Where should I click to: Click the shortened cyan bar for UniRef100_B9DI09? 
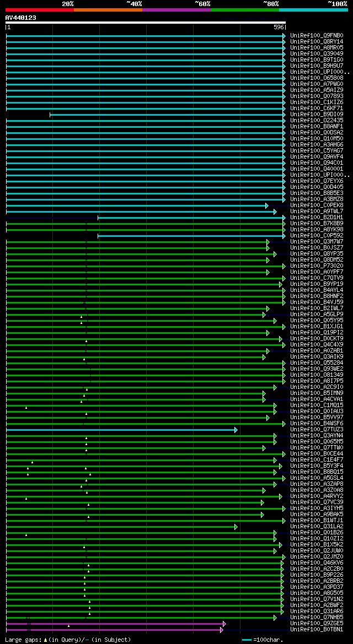167,115
